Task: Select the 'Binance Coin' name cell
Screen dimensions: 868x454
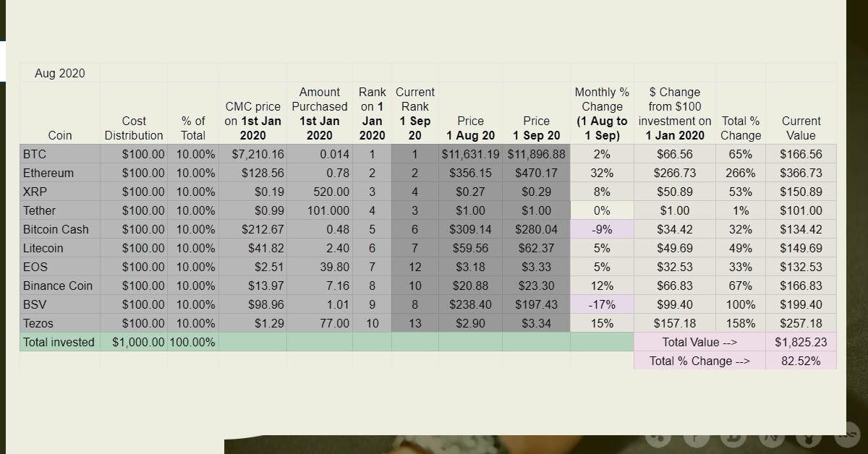Action: tap(60, 286)
